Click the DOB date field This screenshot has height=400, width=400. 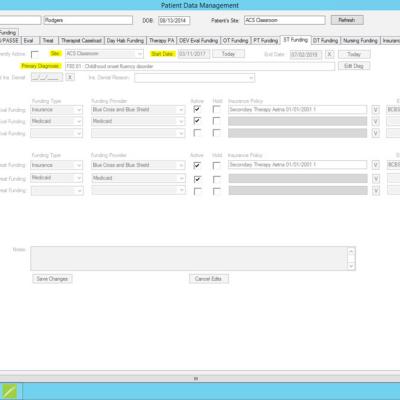click(174, 20)
